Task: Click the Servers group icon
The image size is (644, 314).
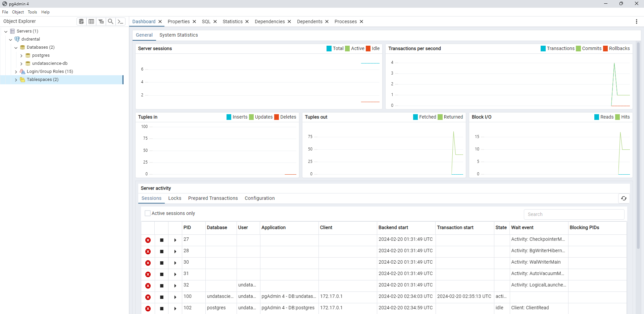Action: pos(12,31)
